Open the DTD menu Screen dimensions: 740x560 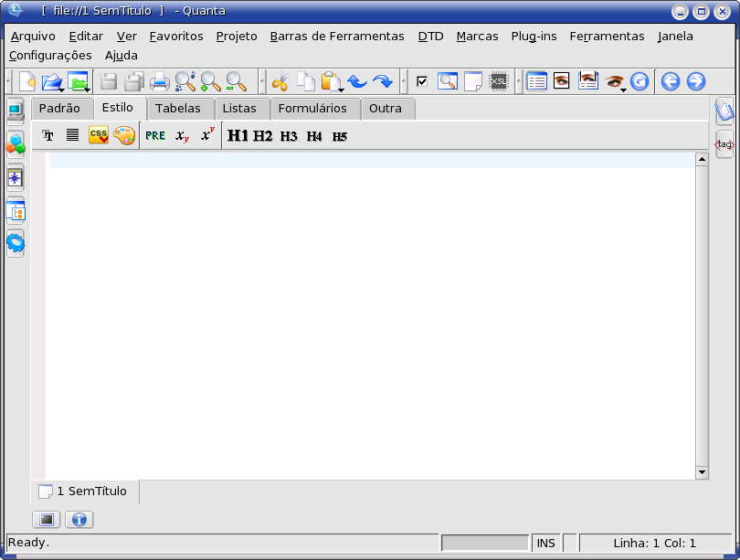pyautogui.click(x=430, y=37)
